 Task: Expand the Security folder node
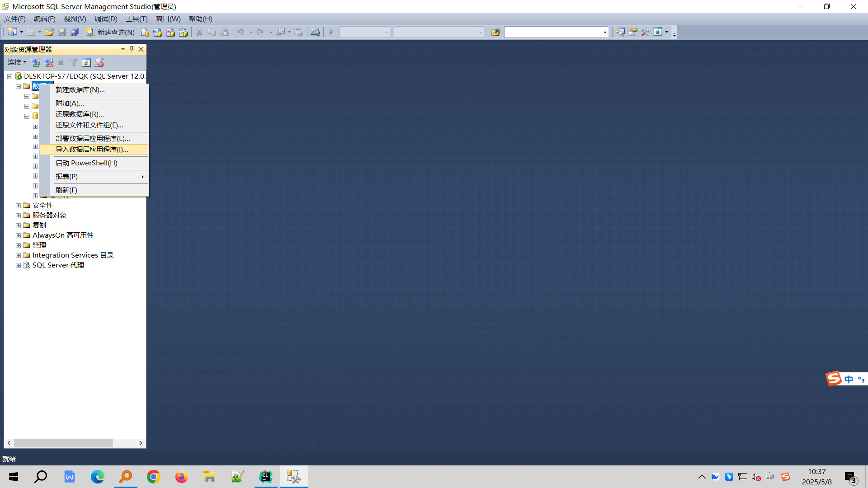click(18, 206)
